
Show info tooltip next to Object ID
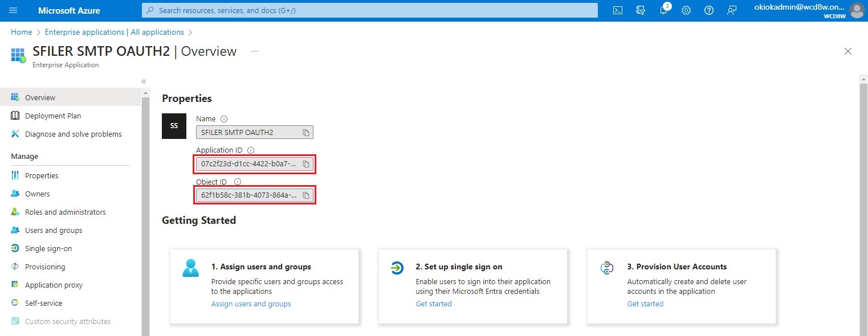tap(238, 182)
